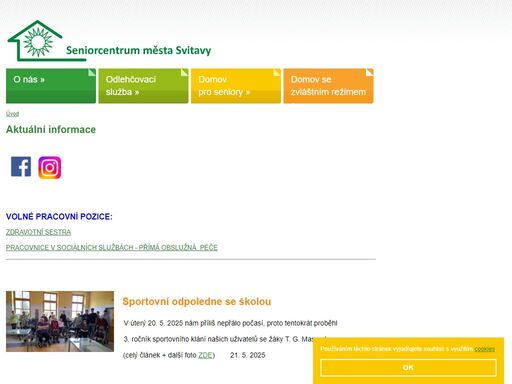Viewport: 512px width, 384px height.
Task: Follow the 'Úvod' breadcrumb link
Action: click(12, 114)
